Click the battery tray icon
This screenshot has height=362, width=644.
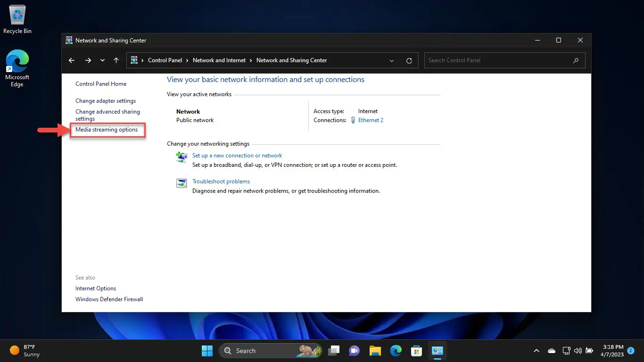pyautogui.click(x=589, y=351)
